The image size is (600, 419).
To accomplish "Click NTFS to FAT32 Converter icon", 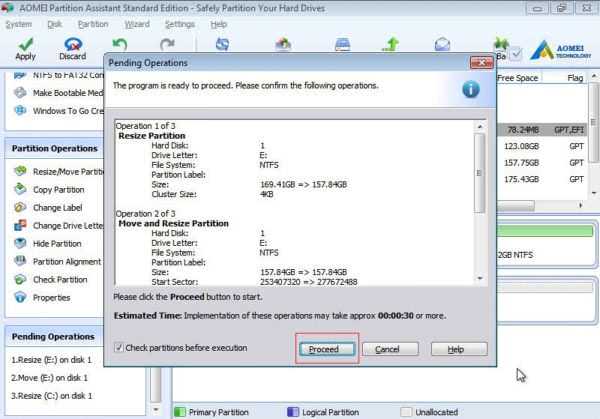I will point(20,75).
